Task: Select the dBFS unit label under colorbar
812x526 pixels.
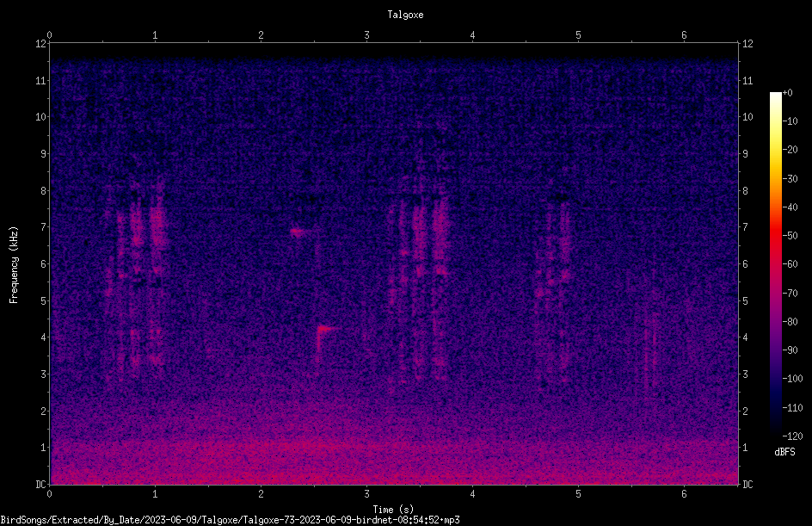Action: [784, 452]
